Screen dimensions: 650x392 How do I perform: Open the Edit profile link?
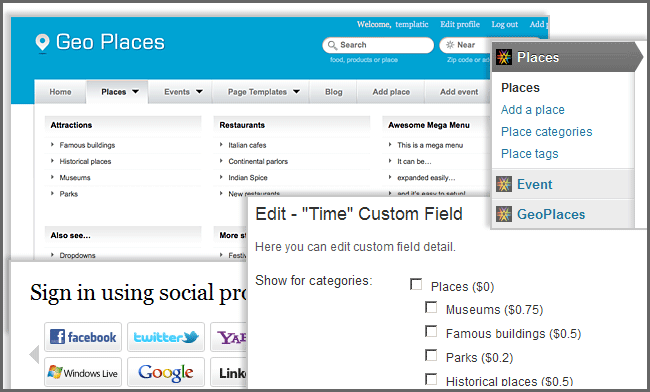(x=460, y=24)
